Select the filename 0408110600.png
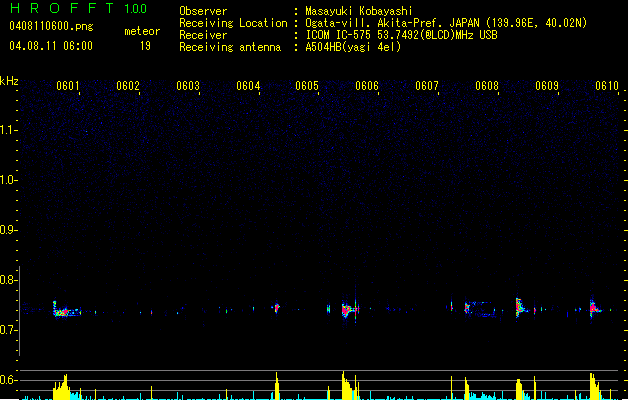Viewport: 629px width, 400px height. [51, 26]
